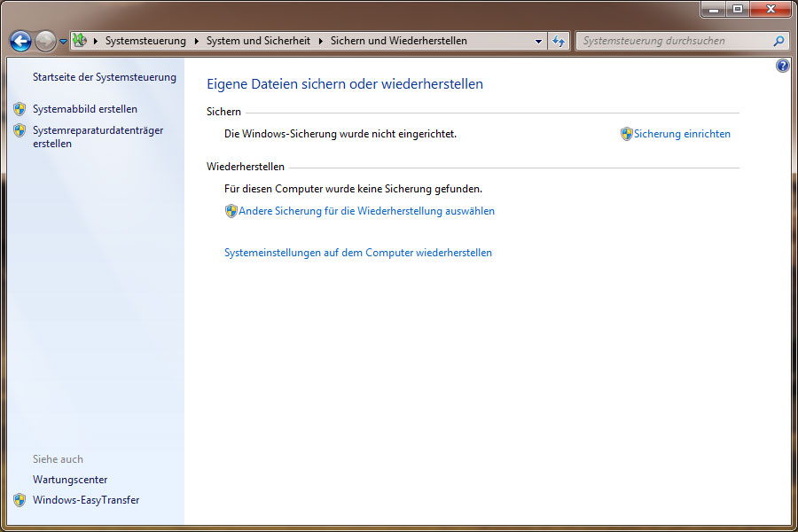Open Startseite der Systemsteuerung
Image resolution: width=798 pixels, height=532 pixels.
105,77
